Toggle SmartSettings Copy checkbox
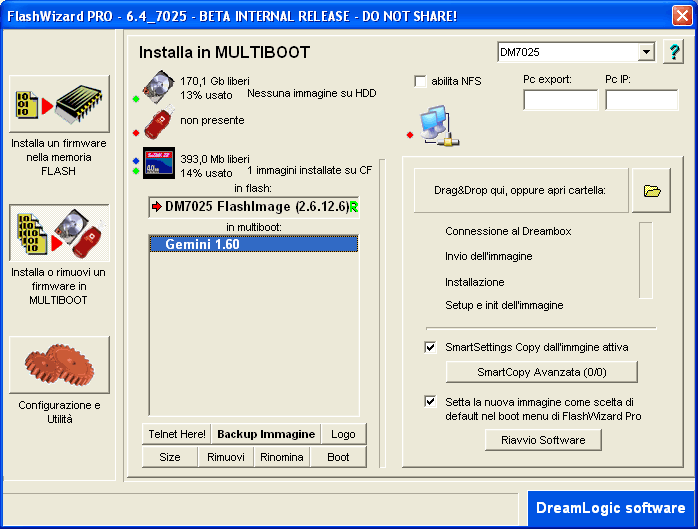698x529 pixels. [x=431, y=347]
